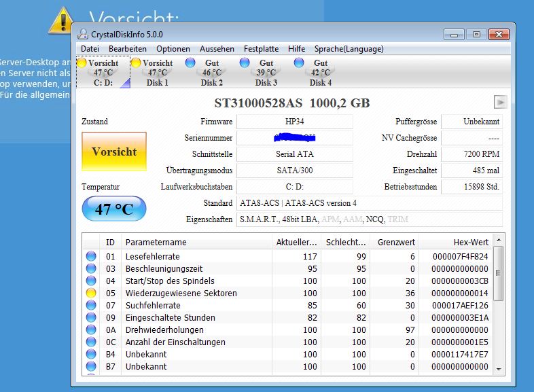The image size is (534, 392).
Task: Click the blue icon for Eingeschaltete Stunden
Action: (x=91, y=317)
